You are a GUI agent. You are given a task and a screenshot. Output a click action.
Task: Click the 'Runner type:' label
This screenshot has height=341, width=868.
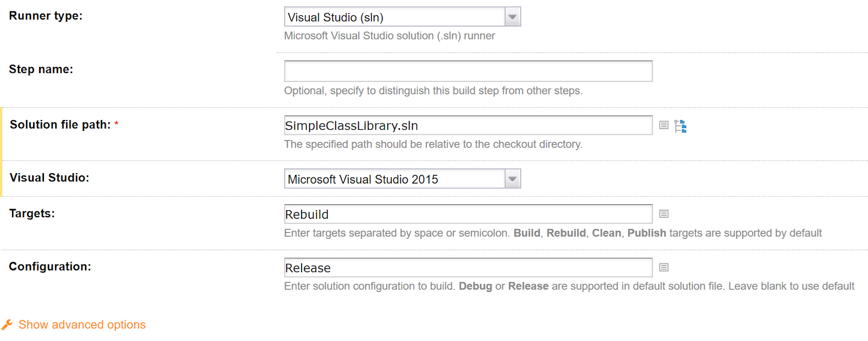46,16
